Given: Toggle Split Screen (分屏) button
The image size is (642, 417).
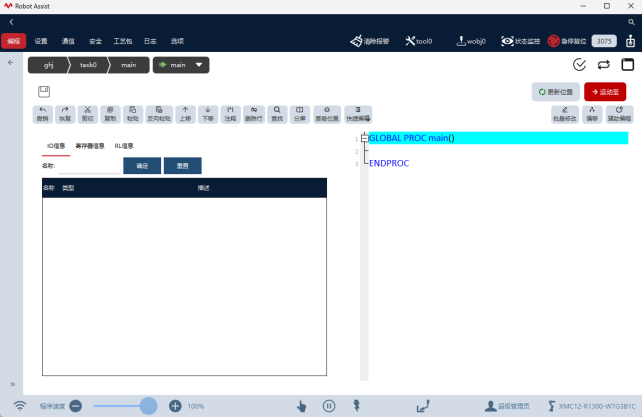Looking at the screenshot, I should coord(300,114).
